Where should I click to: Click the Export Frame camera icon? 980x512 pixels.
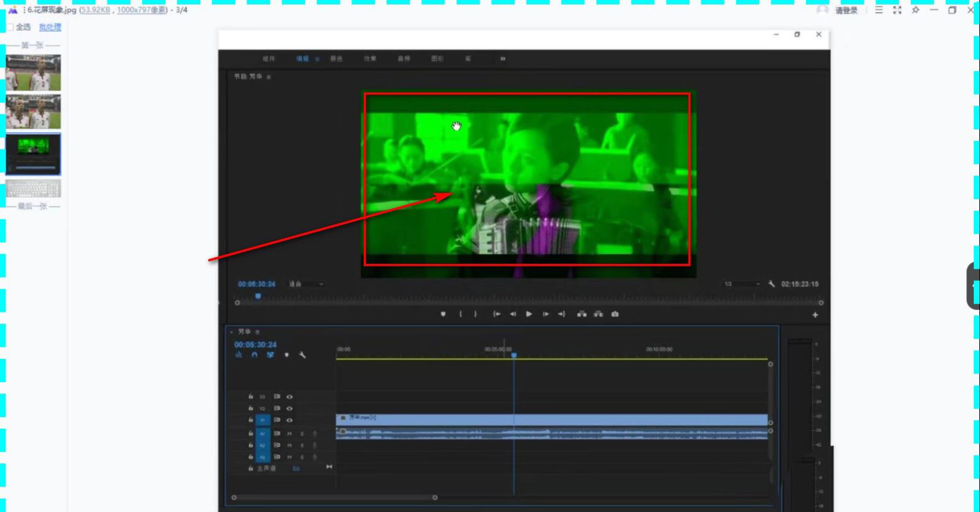click(615, 314)
